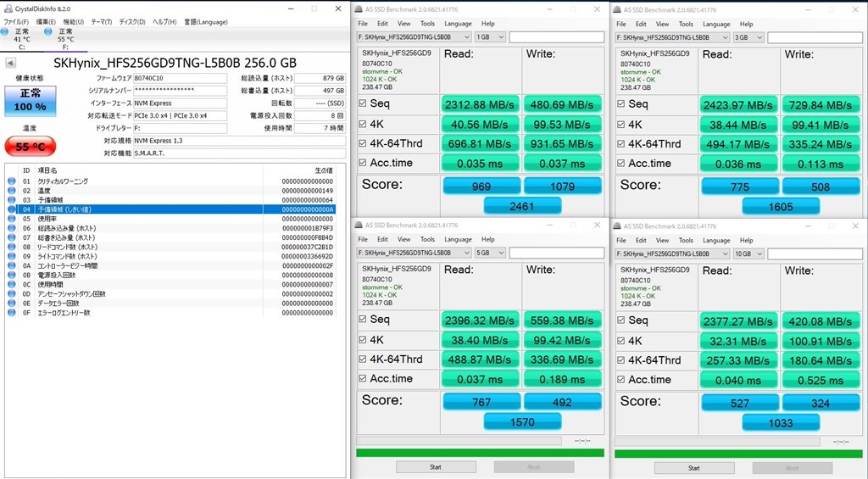Toggle the Acc.time checkbox in the 1GB window
Screen dimensions: 868x479
[362, 163]
